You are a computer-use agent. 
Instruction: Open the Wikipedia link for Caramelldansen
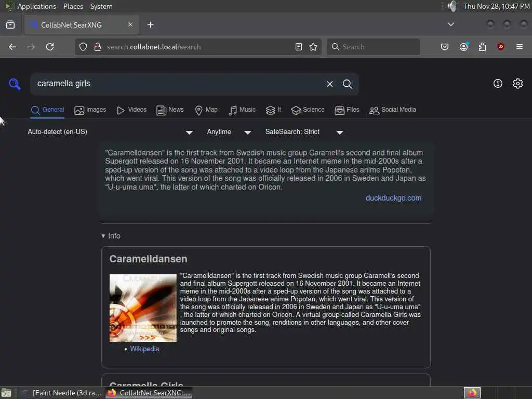[144, 349]
